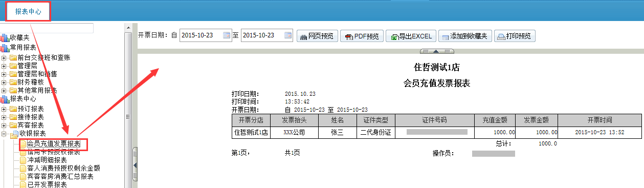Expand the 财务稽核 folder node
Screen dimensions: 644x188
4,82
